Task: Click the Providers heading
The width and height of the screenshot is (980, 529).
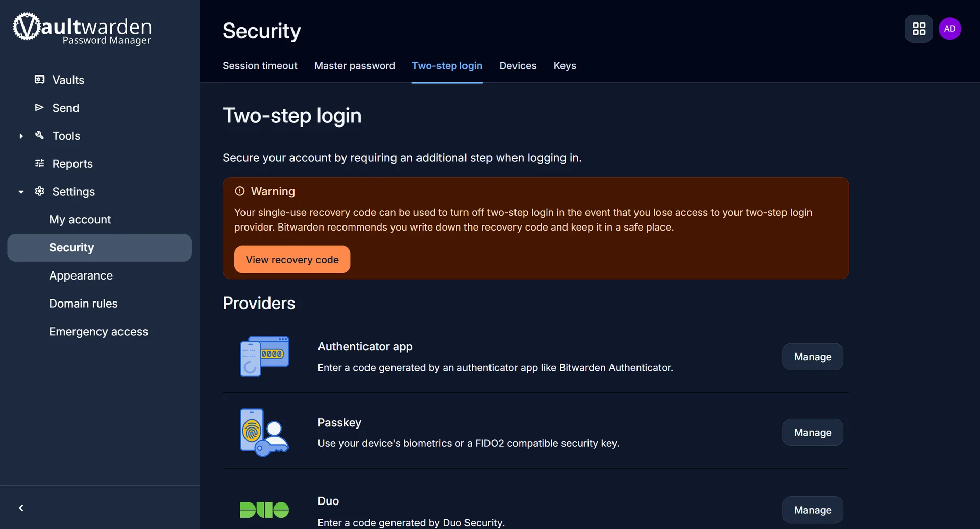Action: (259, 303)
